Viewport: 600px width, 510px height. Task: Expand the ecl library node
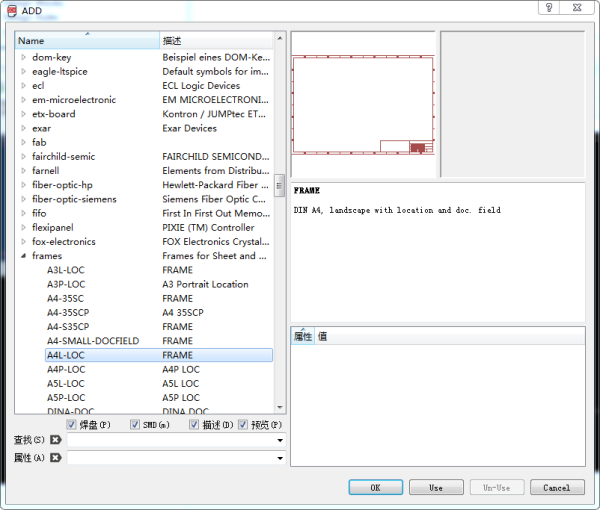point(24,85)
